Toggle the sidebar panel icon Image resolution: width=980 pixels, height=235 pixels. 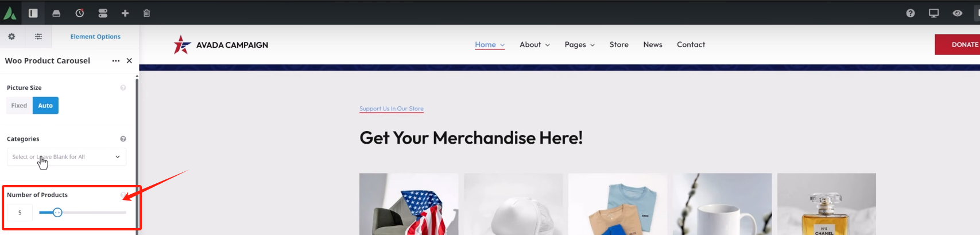tap(33, 13)
